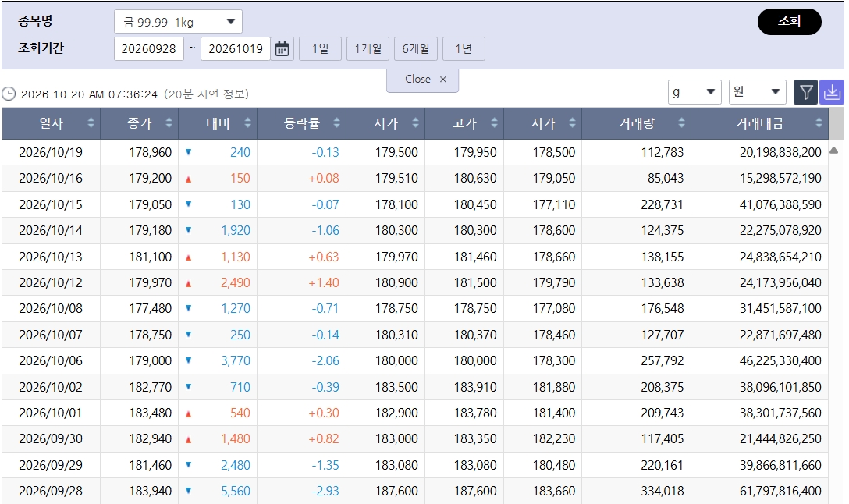Sort by 거래대금 column arrows
This screenshot has width=849, height=504.
pyautogui.click(x=819, y=123)
